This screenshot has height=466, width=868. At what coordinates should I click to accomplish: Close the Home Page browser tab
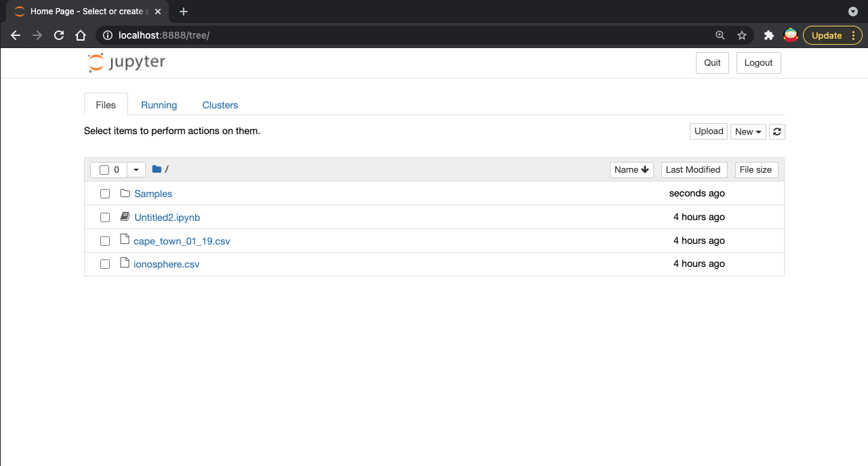point(158,12)
